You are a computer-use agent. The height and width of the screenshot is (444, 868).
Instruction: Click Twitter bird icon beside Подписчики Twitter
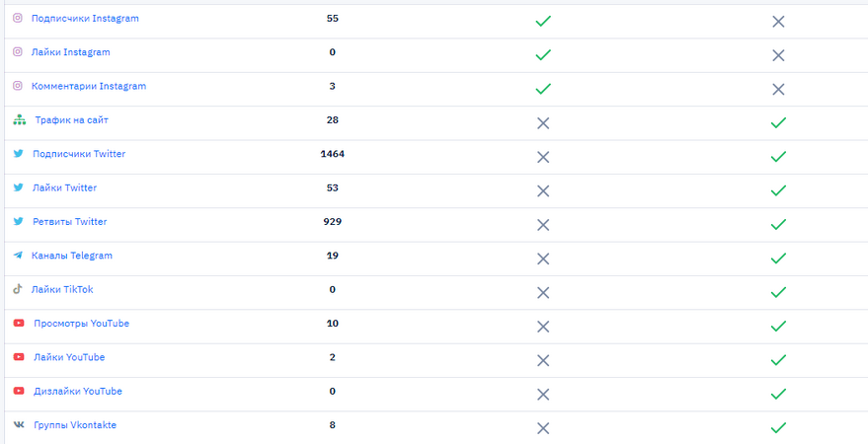[x=18, y=154]
